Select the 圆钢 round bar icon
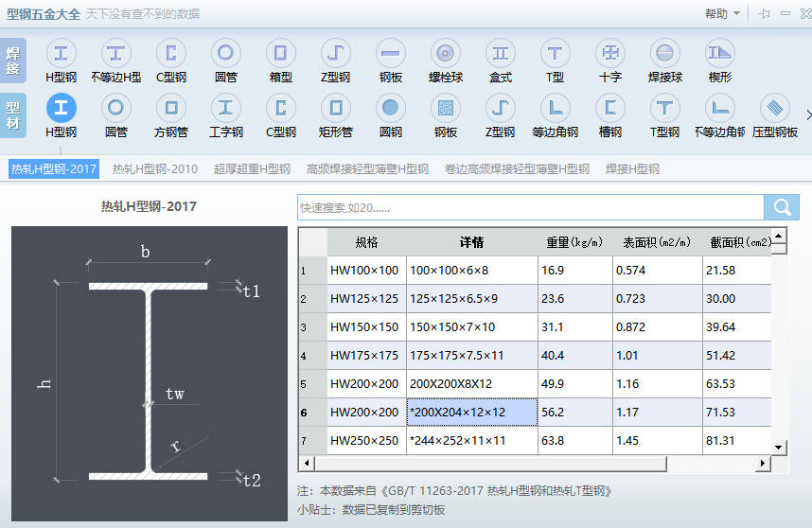This screenshot has height=528, width=812. [391, 108]
